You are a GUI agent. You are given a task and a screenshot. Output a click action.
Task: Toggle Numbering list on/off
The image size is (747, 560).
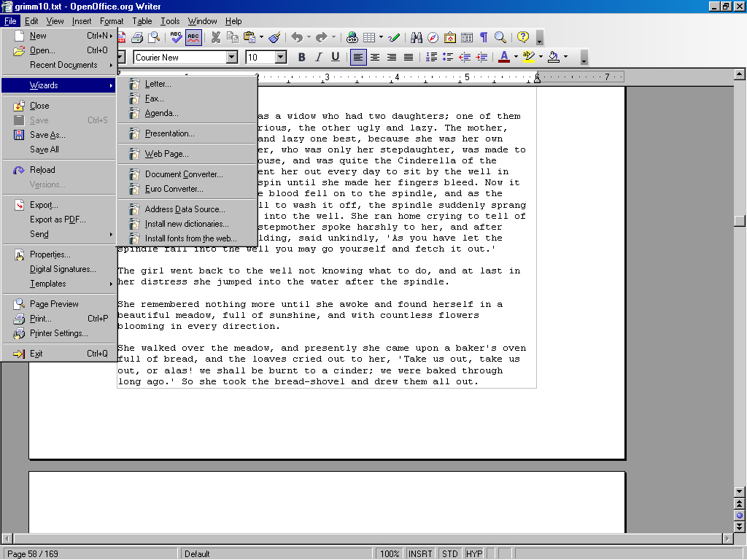[x=431, y=57]
